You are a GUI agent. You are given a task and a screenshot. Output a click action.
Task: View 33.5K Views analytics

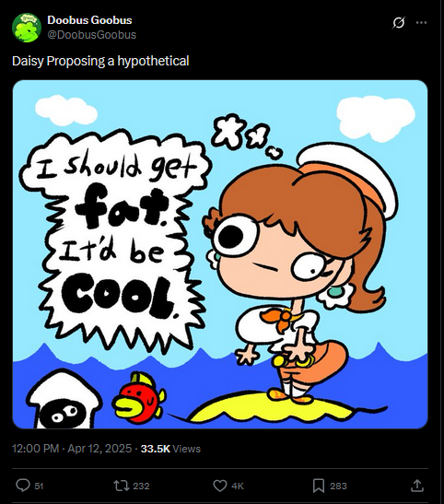(x=170, y=449)
